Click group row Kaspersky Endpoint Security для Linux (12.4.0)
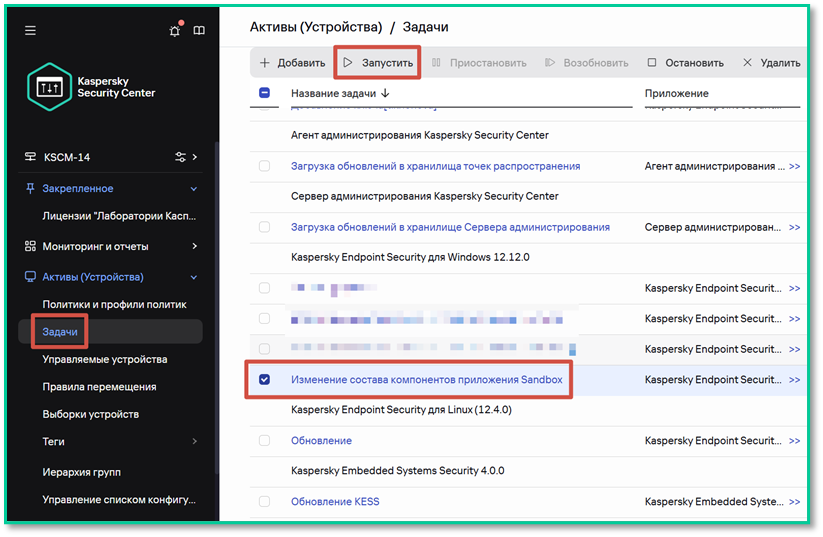823x537 pixels. coord(401,409)
